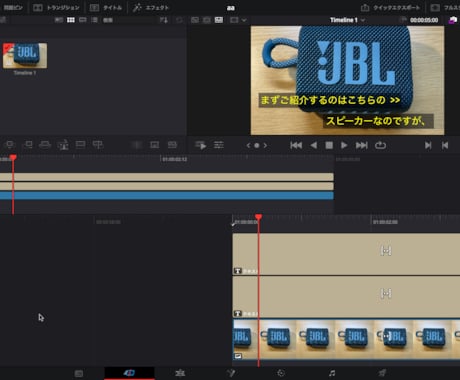Viewport: 460px width, 380px height.
Task: Click the picture-in-picture transition icon in the edit toolbar
Action: (154, 145)
